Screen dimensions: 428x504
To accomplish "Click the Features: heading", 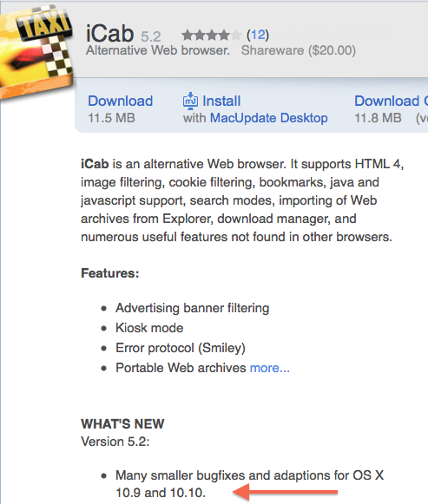I will coord(110,273).
